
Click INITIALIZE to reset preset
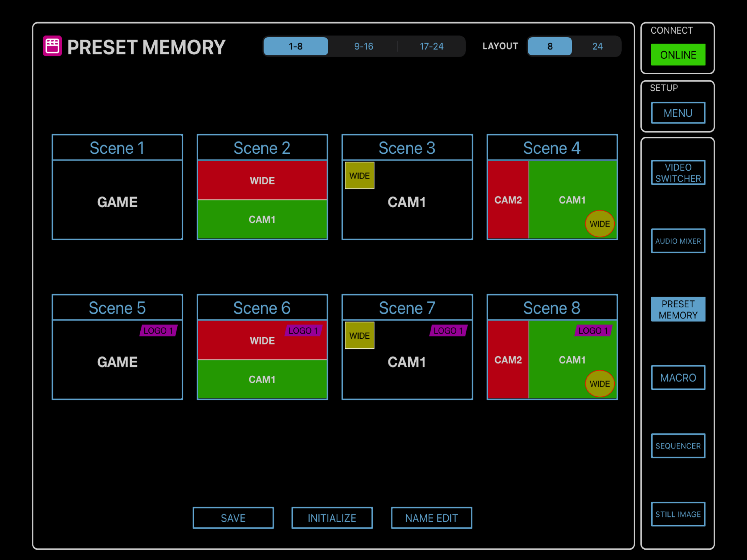(x=332, y=518)
